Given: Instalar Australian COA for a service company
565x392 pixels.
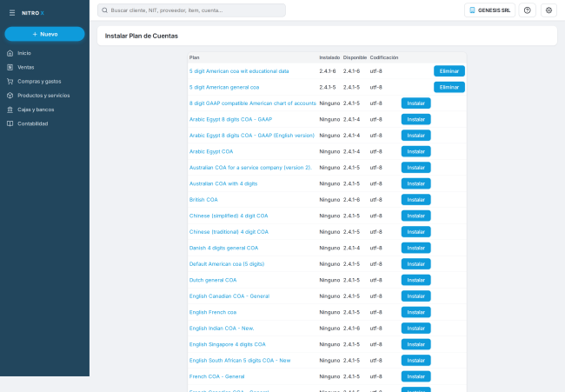Looking at the screenshot, I should click(x=415, y=168).
